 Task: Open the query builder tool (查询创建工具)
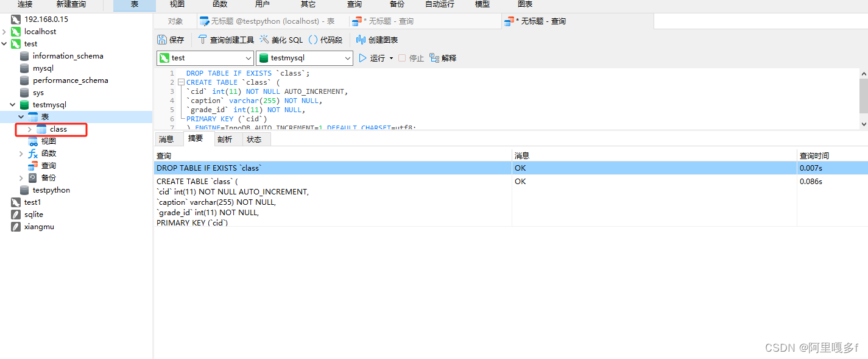coord(226,40)
